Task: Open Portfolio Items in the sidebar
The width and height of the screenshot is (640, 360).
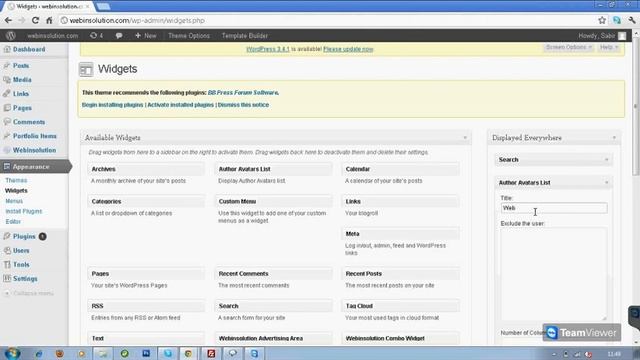Action: tap(34, 136)
